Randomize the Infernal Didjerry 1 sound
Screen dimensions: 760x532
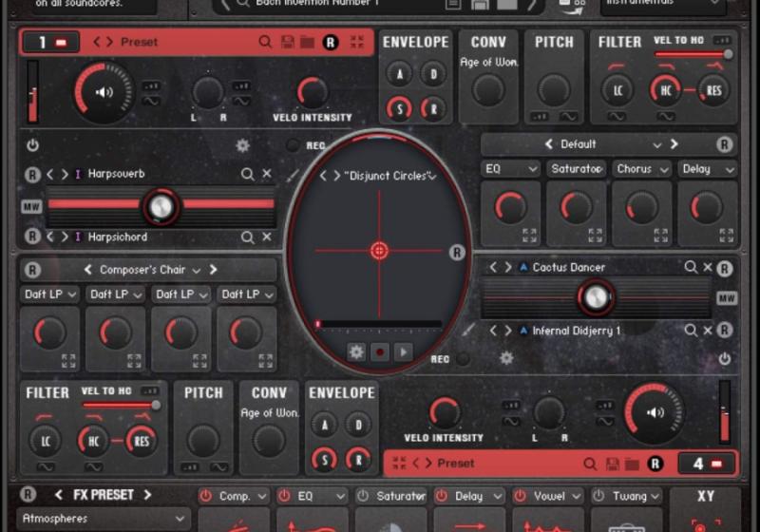[x=725, y=331]
